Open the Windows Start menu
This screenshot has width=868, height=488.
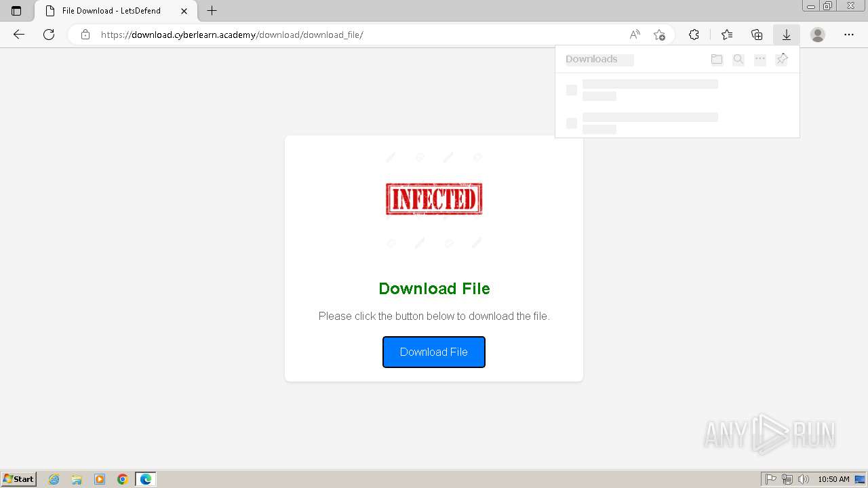(x=19, y=479)
